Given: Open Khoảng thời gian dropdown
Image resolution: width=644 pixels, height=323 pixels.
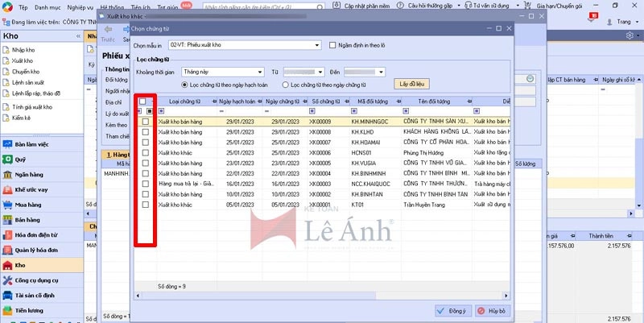Looking at the screenshot, I should click(x=260, y=72).
